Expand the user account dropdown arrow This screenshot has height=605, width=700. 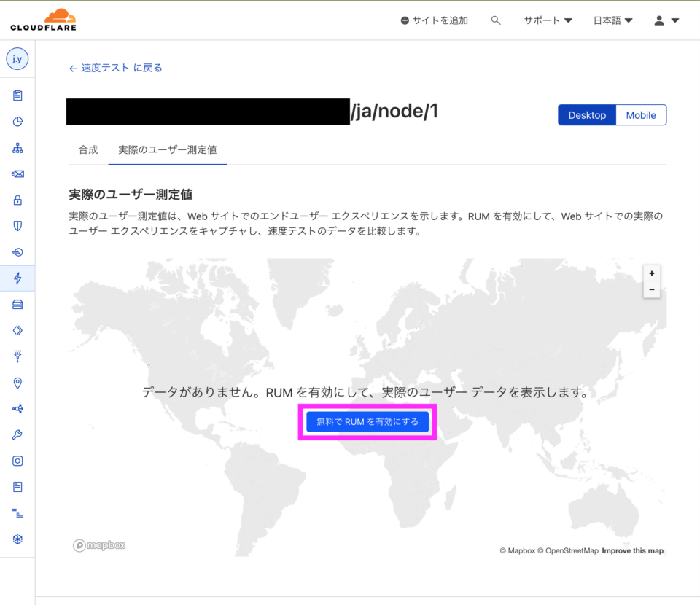click(674, 20)
